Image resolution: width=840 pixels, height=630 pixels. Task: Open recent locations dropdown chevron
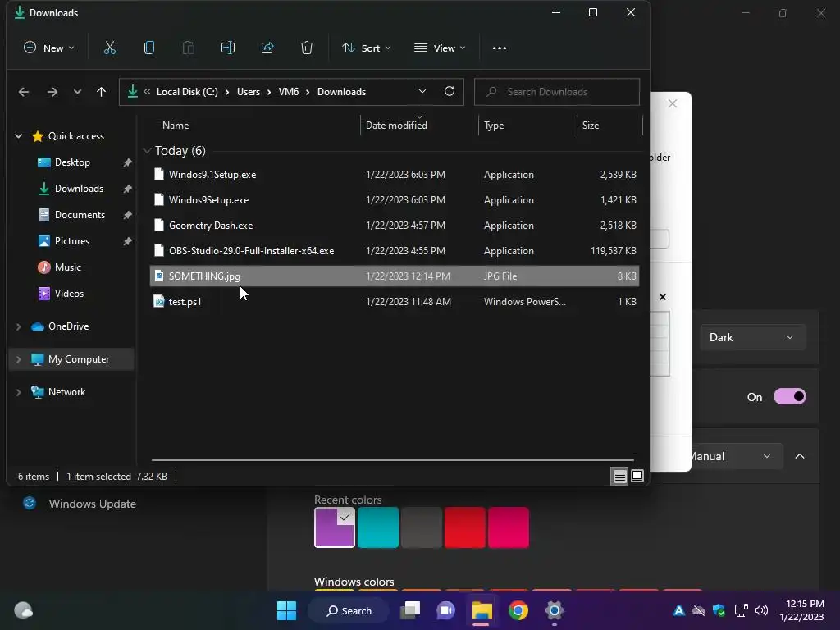(78, 92)
